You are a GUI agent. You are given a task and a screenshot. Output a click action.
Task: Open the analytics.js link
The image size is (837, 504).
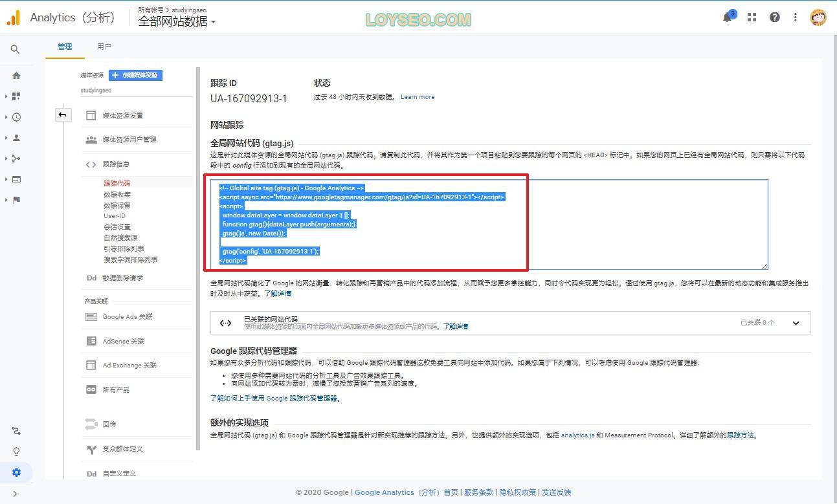tap(577, 435)
